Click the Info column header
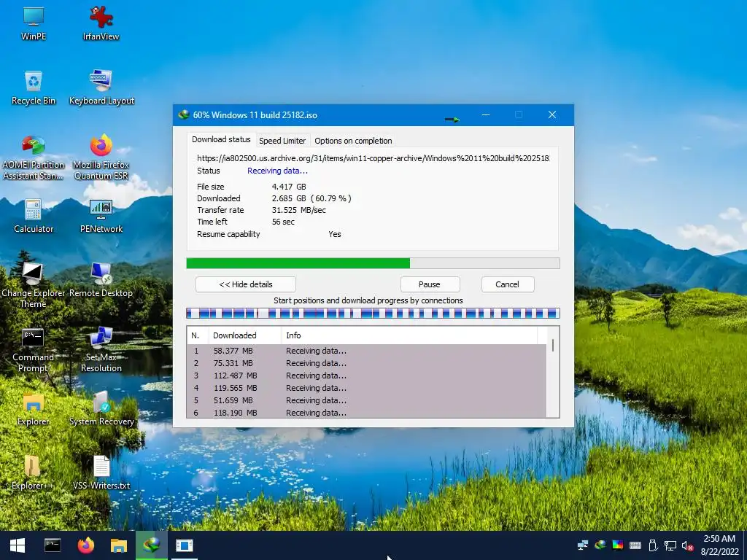The width and height of the screenshot is (747, 560). [x=409, y=335]
